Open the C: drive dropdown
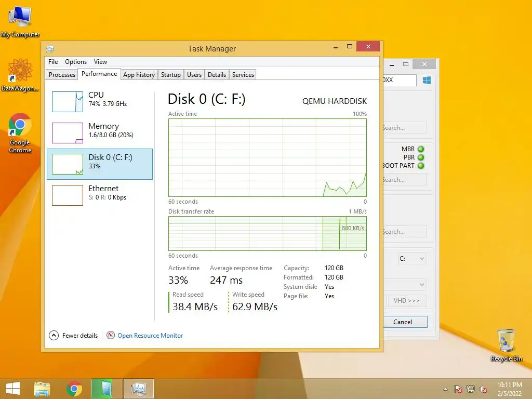Viewport: 532px width, 399px height. point(412,259)
